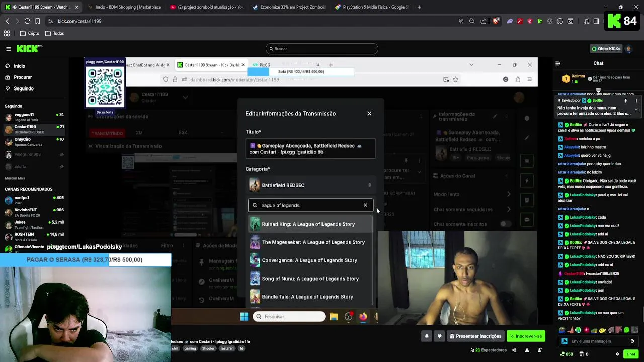Click the Pesquisar taskbar search box
This screenshot has width=644, height=362.
[289, 317]
